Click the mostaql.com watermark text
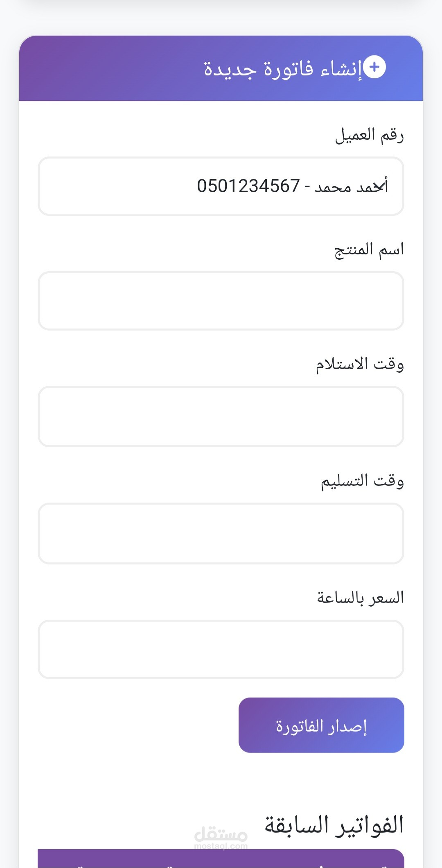Viewport: 442px width, 868px height. pos(221,846)
